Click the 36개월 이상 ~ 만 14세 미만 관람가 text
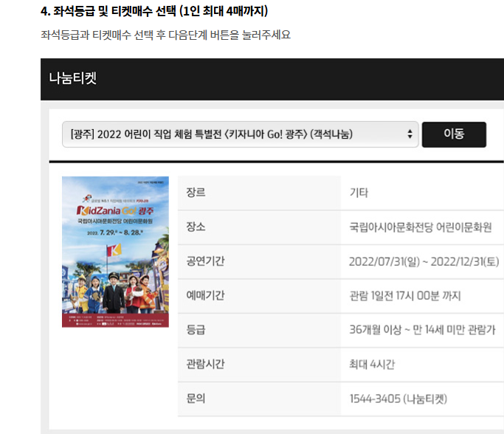 pos(422,330)
